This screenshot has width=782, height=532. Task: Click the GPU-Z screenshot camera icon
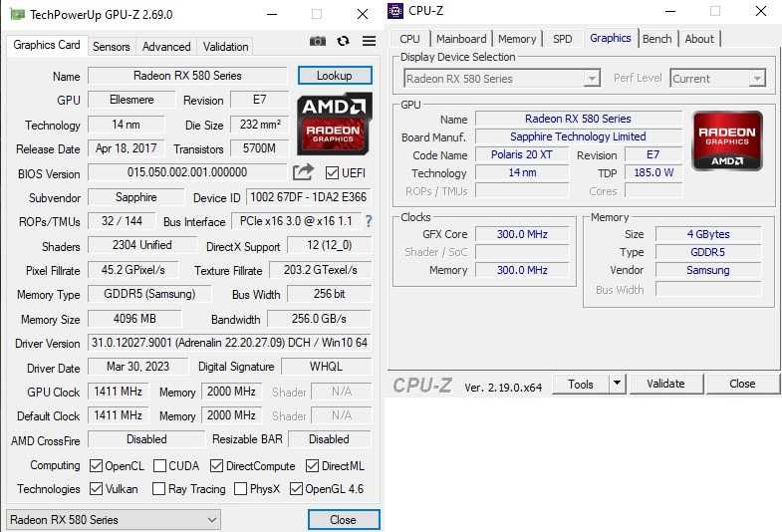(x=318, y=41)
